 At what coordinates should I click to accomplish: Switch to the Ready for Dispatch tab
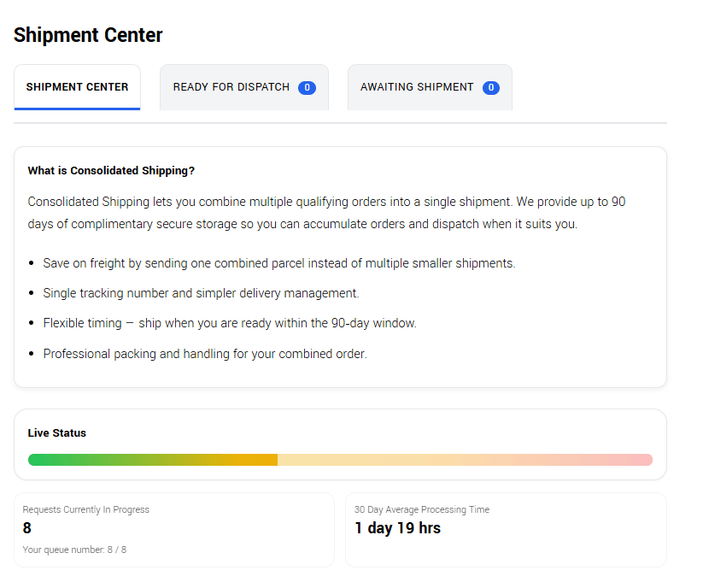(231, 87)
